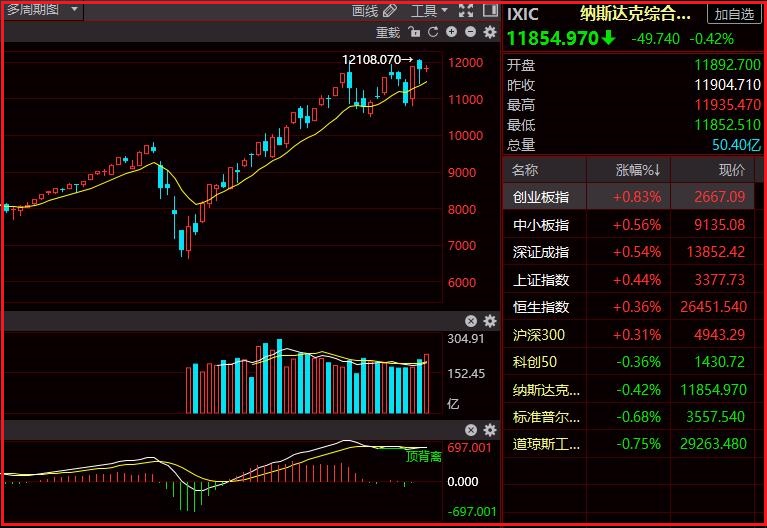The image size is (767, 528).
Task: Sort by the 涨幅% column header
Action: 638,170
